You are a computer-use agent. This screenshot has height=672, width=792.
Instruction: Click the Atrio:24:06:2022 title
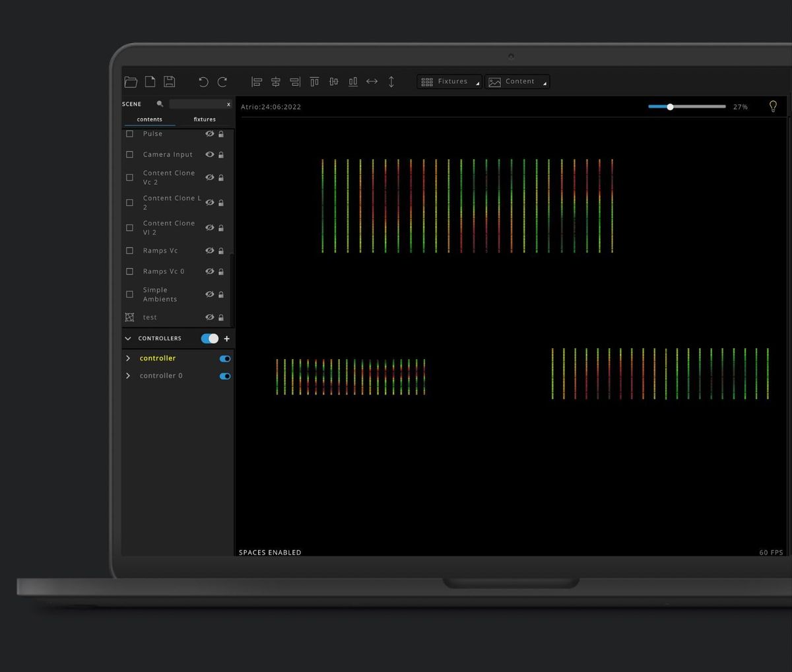click(x=271, y=107)
